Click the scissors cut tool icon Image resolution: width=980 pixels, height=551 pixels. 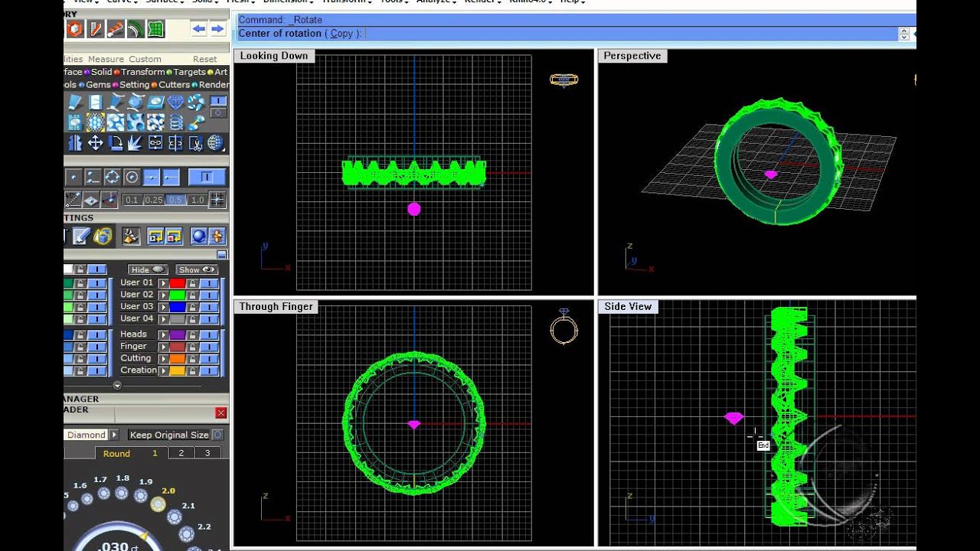(195, 142)
